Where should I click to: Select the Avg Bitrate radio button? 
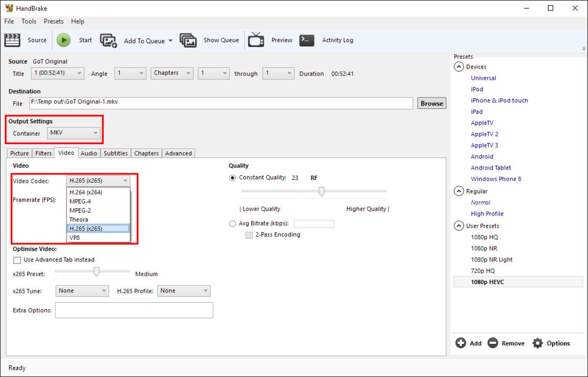click(x=232, y=224)
